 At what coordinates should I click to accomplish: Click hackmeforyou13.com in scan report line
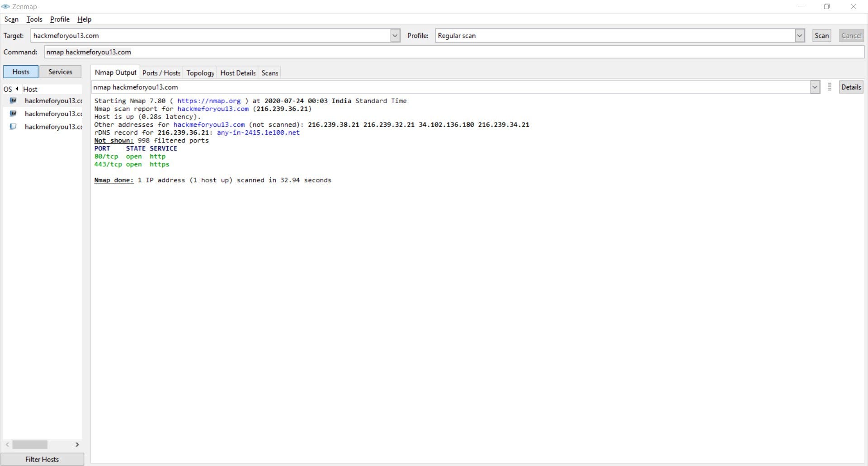pyautogui.click(x=213, y=109)
